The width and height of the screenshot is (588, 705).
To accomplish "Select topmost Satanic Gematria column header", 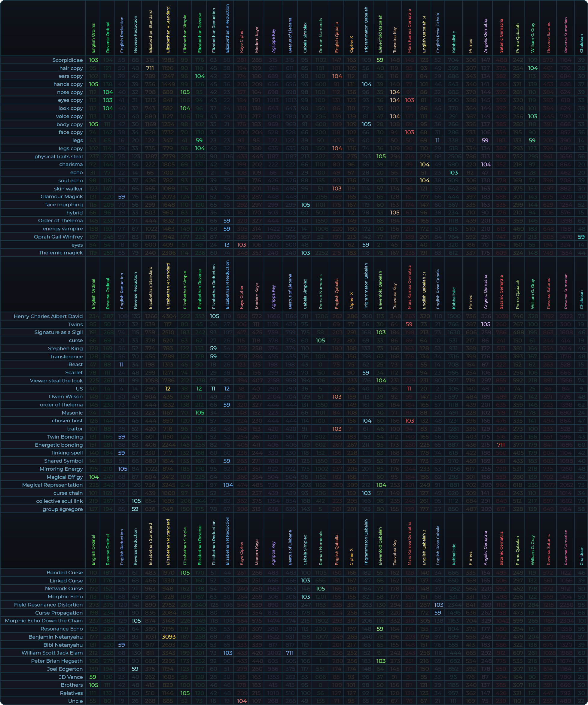I will [501, 35].
